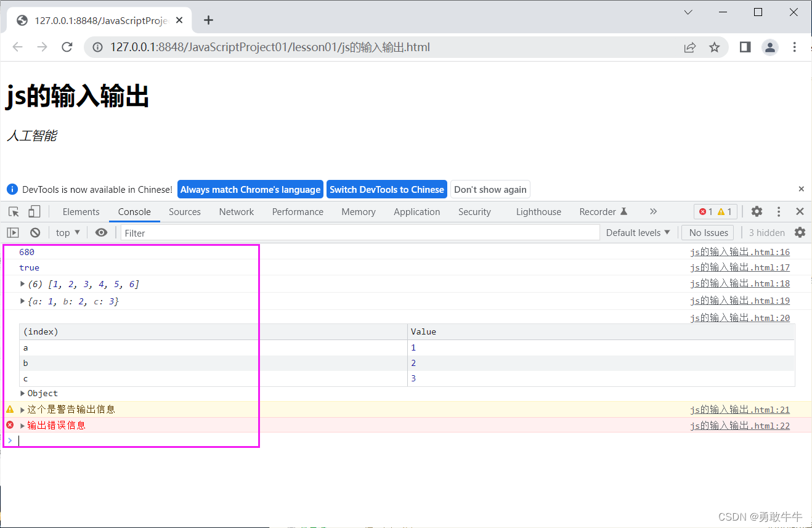The image size is (812, 528).
Task: Show more DevTools tabs chevron
Action: 653,211
